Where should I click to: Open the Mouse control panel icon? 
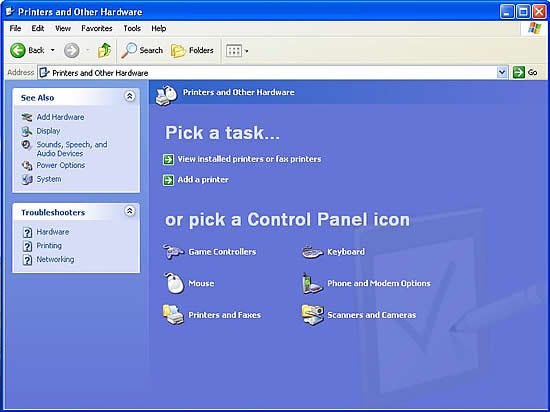click(174, 283)
